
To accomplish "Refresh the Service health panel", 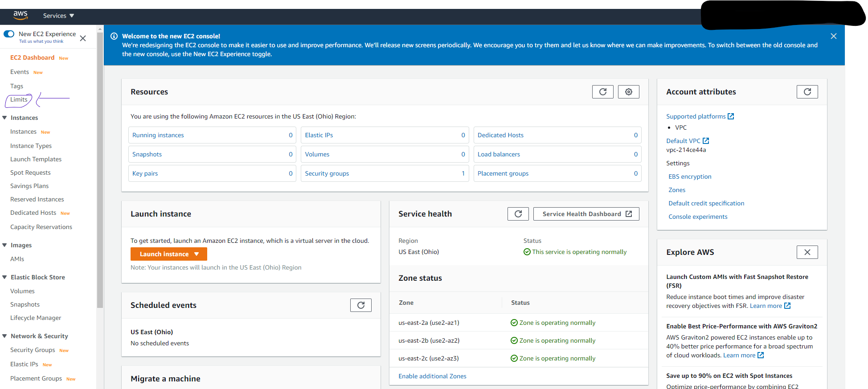I will (518, 214).
